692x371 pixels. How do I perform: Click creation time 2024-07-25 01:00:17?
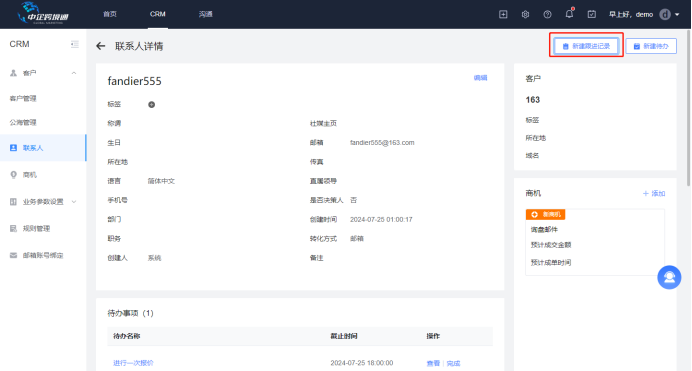pyautogui.click(x=381, y=219)
